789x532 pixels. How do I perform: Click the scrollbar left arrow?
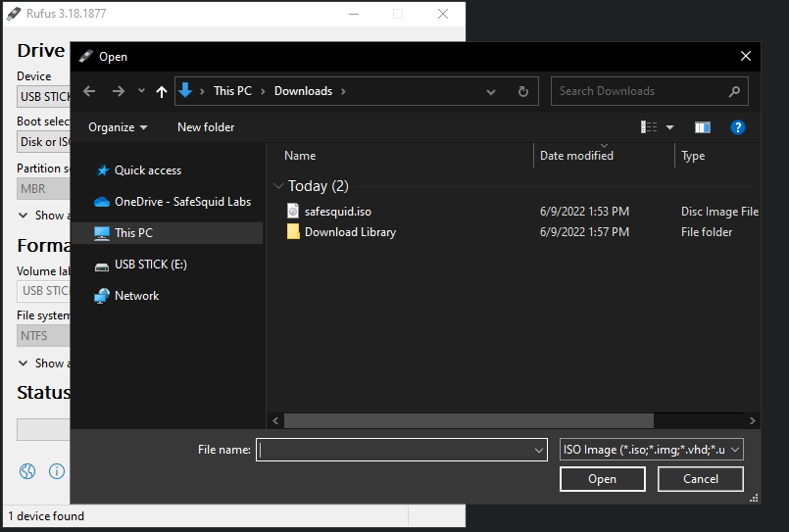click(x=275, y=421)
